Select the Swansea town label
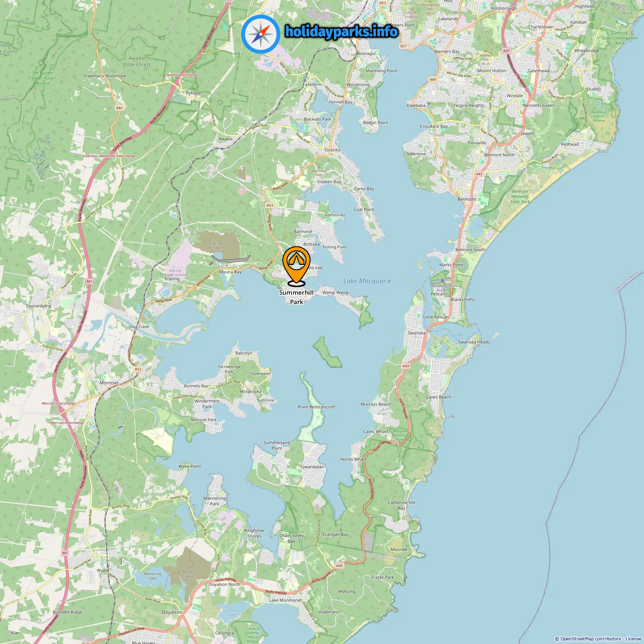The height and width of the screenshot is (644, 644). tap(417, 333)
